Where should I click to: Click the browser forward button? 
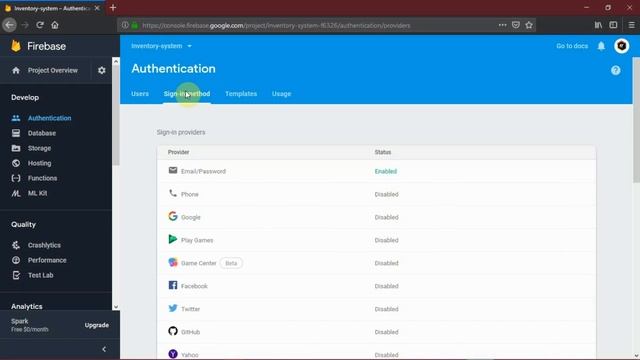pos(25,25)
